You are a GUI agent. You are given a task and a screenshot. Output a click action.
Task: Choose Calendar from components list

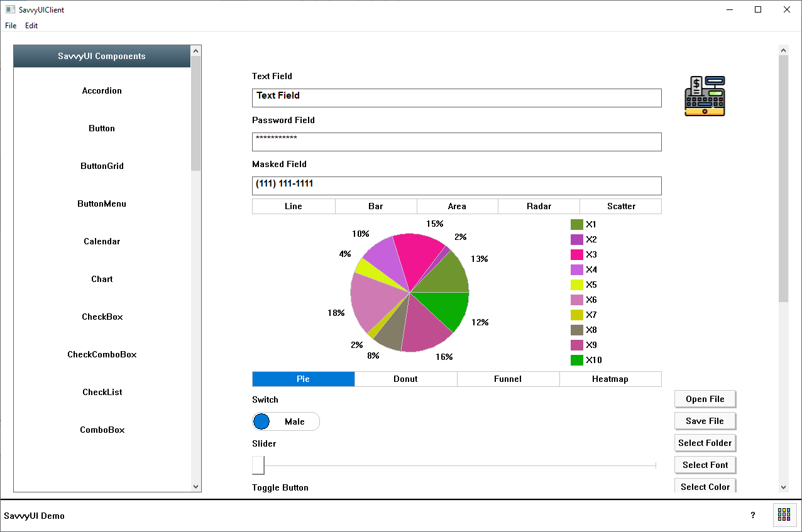[x=102, y=241]
